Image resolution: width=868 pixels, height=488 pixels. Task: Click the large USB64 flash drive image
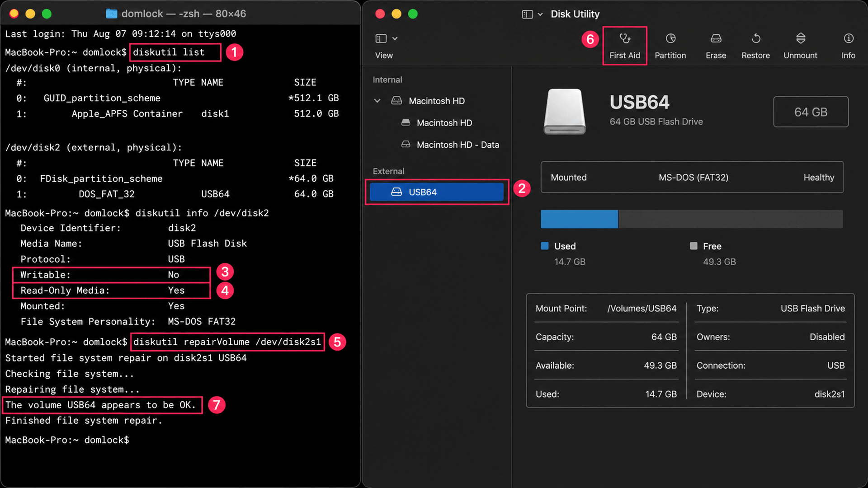[x=564, y=111]
